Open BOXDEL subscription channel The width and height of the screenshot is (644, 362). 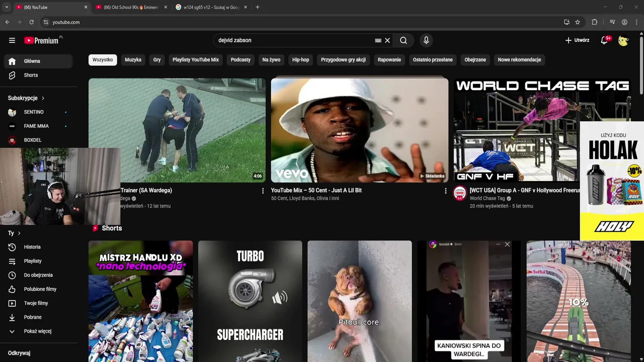coord(39,140)
